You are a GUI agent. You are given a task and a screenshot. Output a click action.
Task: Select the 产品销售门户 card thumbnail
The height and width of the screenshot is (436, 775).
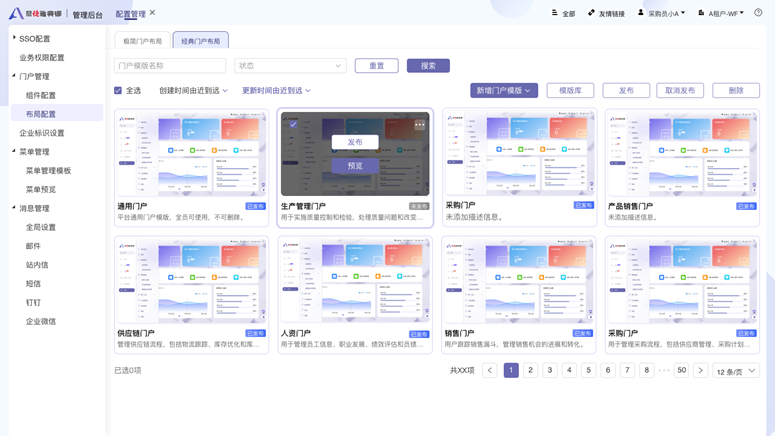tap(682, 154)
